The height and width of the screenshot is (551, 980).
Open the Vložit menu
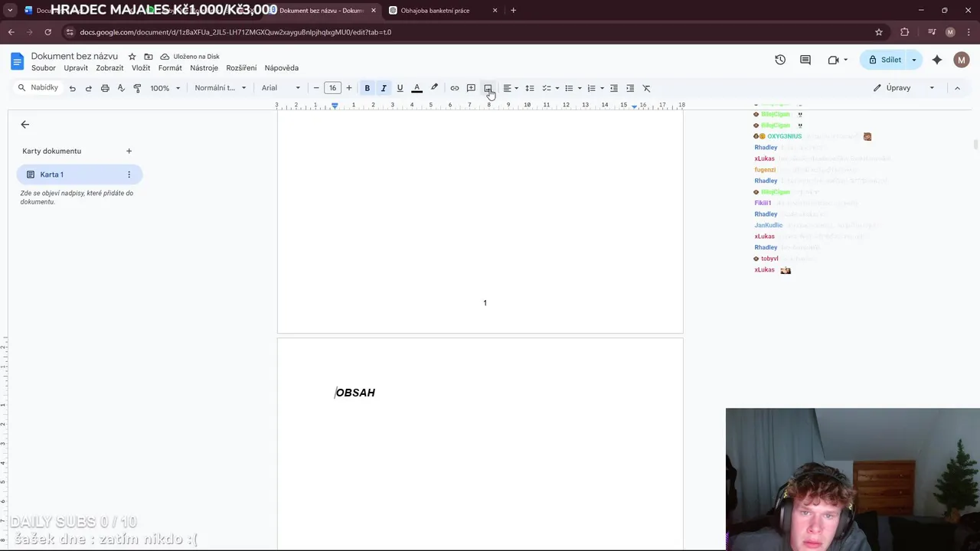point(141,68)
